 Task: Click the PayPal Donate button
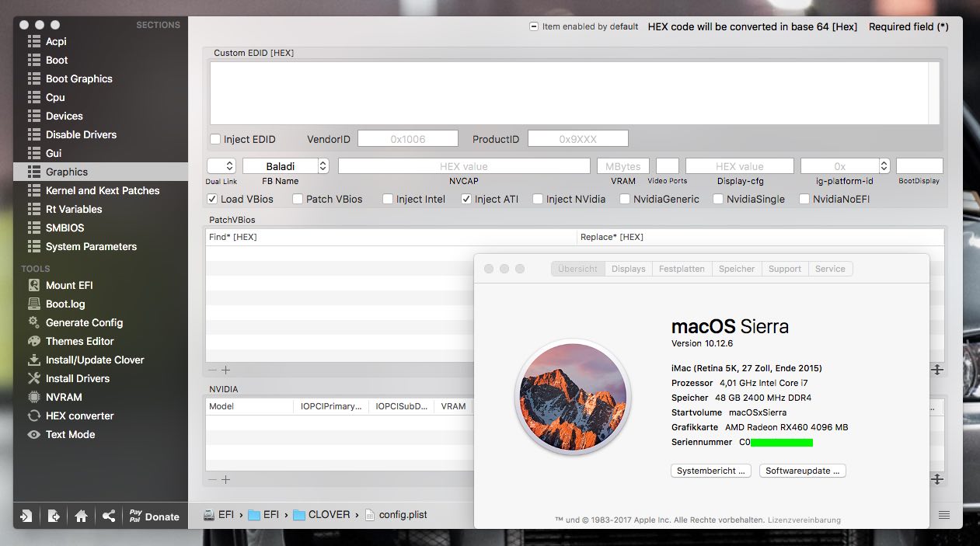154,516
